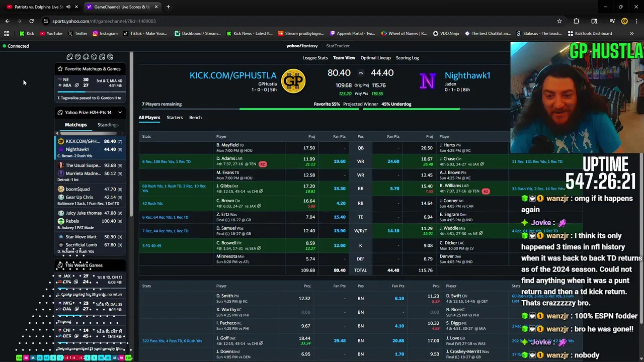The image size is (644, 362).
Task: Open the Optimal Lineup view
Action: click(x=375, y=58)
